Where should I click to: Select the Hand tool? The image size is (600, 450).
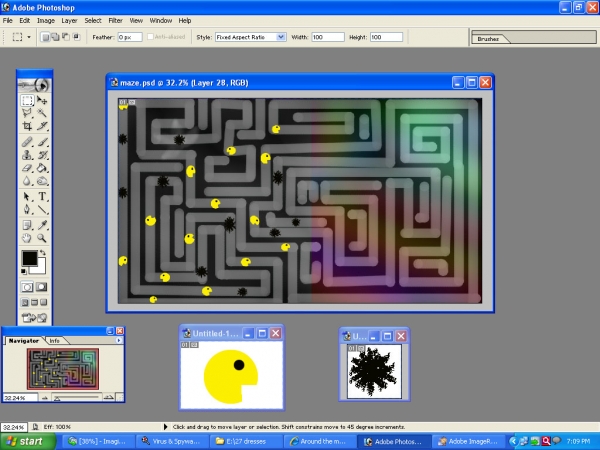(27, 238)
